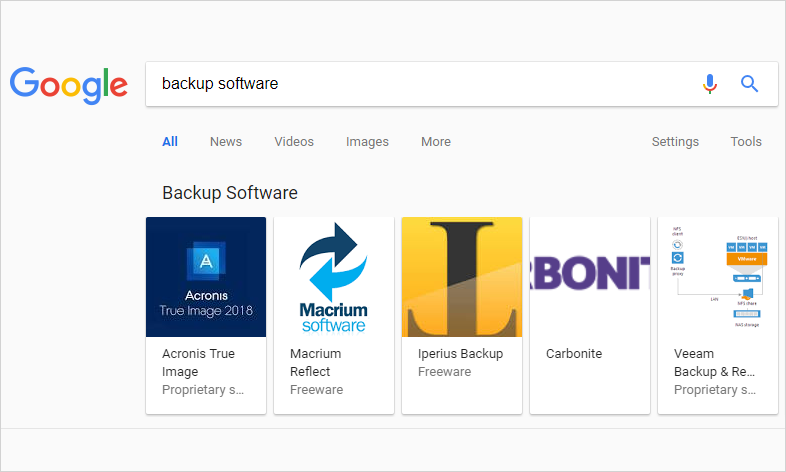This screenshot has width=786, height=472.
Task: Open the Veeam diagram thumbnail
Action: tap(718, 277)
